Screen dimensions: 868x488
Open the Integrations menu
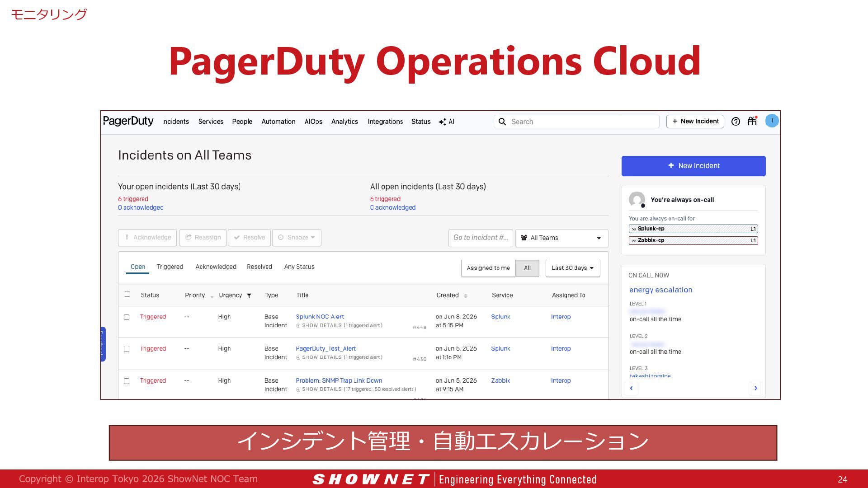(x=385, y=122)
